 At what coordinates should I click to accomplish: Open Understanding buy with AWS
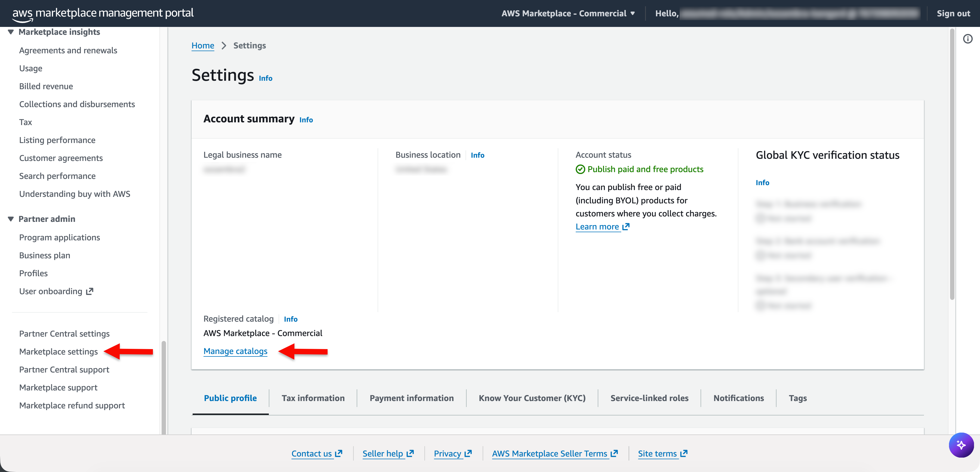coord(75,194)
